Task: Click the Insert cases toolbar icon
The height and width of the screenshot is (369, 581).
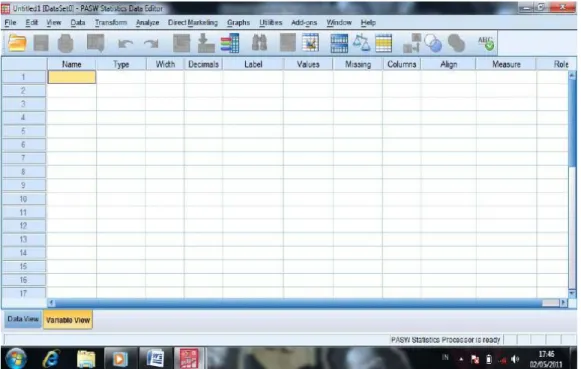Action: pos(288,43)
